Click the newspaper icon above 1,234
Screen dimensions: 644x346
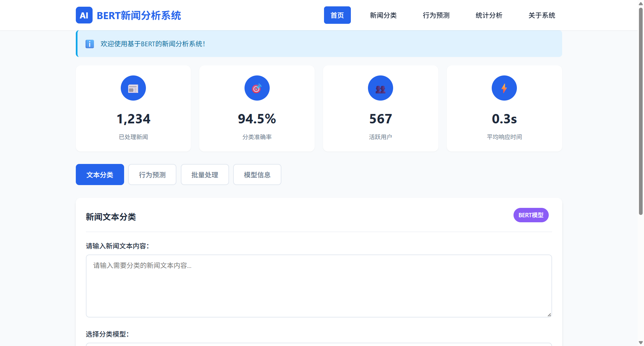[x=133, y=88]
